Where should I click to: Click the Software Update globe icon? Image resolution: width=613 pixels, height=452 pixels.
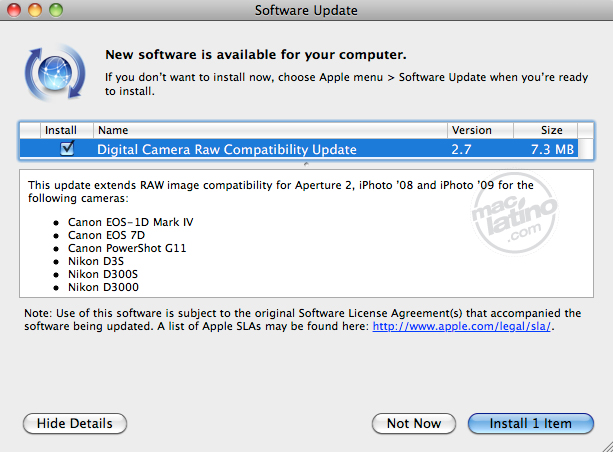[55, 73]
